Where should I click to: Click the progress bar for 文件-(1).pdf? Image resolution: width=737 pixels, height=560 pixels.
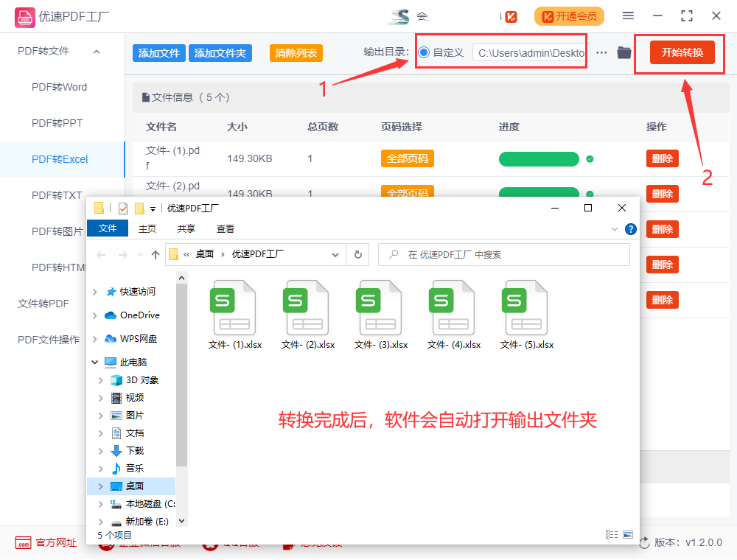(x=539, y=158)
